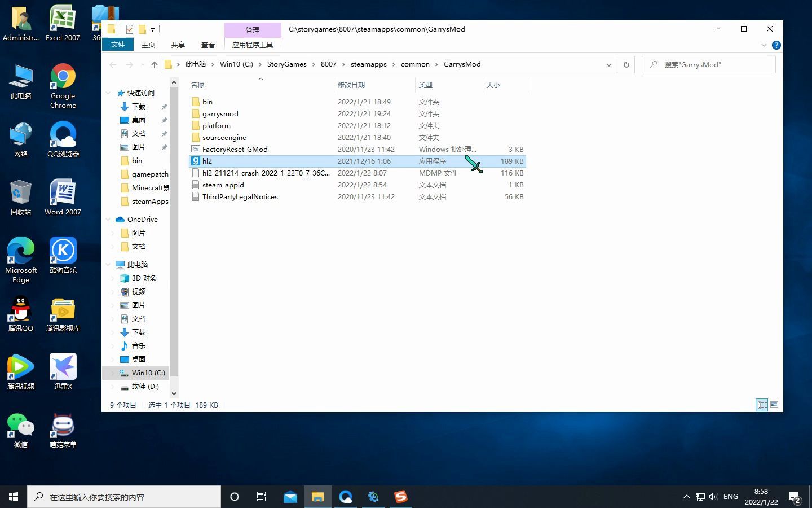Viewport: 812px width, 508px height.
Task: Open QQ Browser desktop shortcut
Action: (x=63, y=139)
